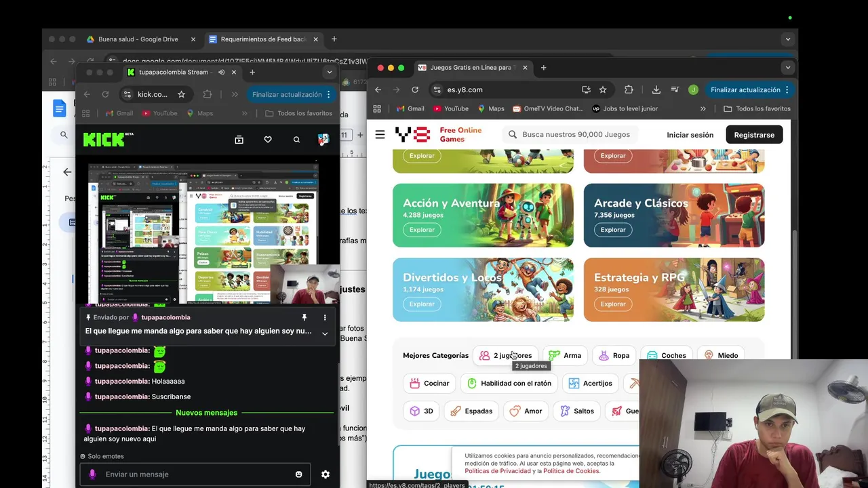Open extensions puzzle icon in Kick window
The width and height of the screenshot is (868, 488).
208,94
